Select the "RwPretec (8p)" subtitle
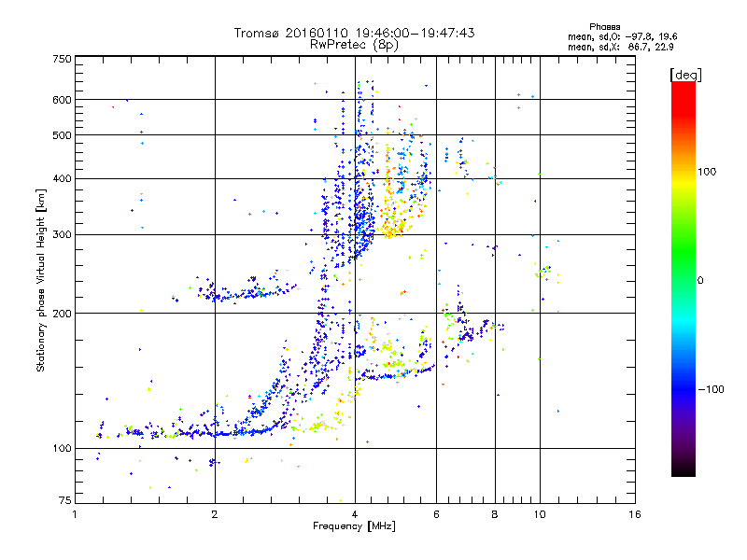The image size is (747, 560). (x=355, y=45)
